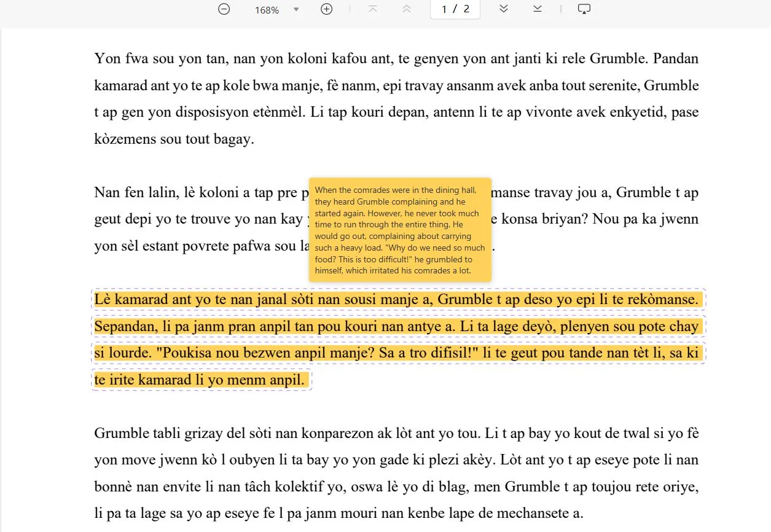Go to the next page with the double-chevron down

point(503,9)
